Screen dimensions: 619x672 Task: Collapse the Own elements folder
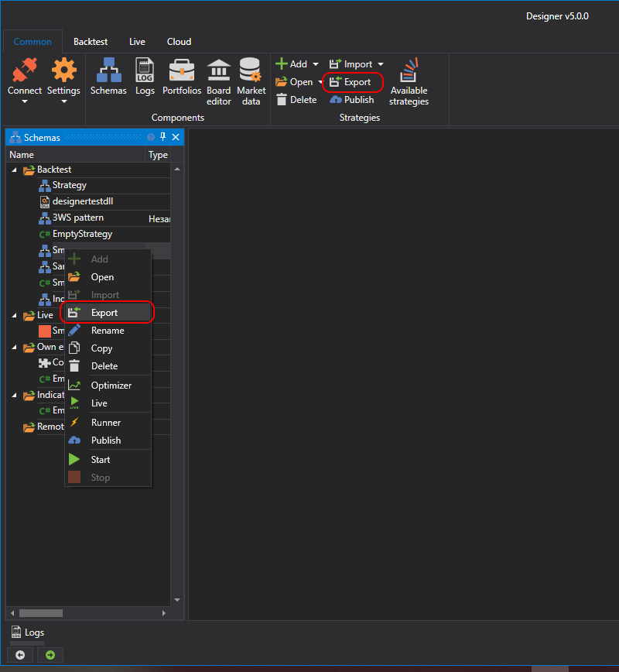click(x=14, y=347)
